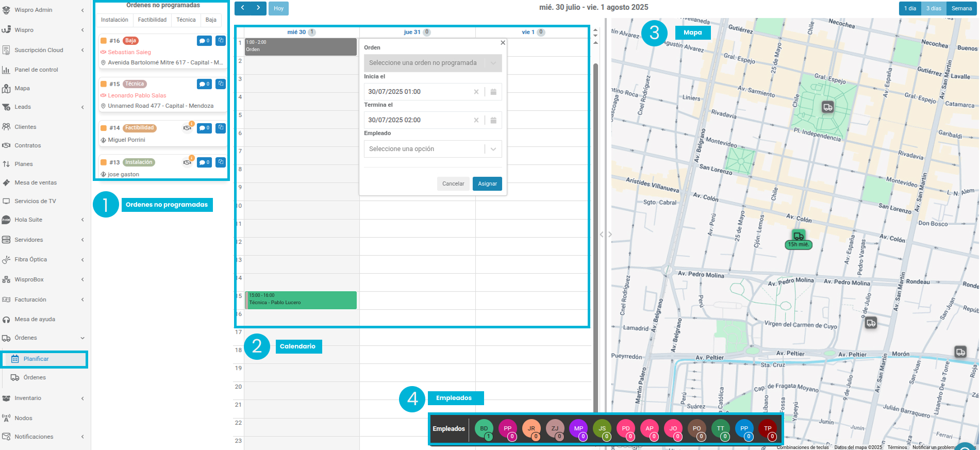
Task: Select employee JR avatar
Action: click(531, 429)
